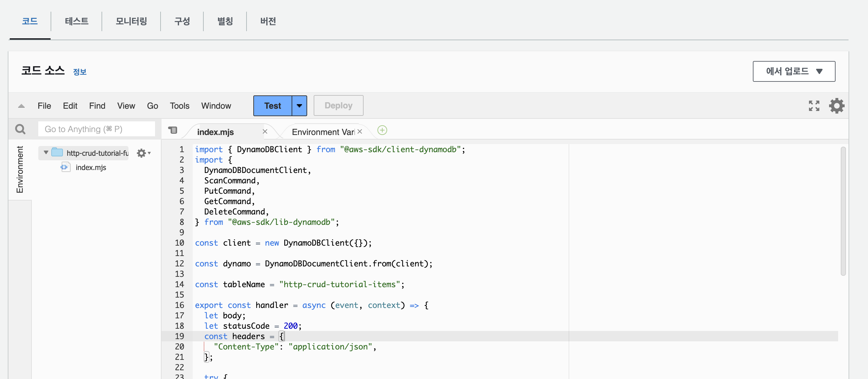Open the folder gear settings menu
The height and width of the screenshot is (379, 868).
(x=143, y=153)
